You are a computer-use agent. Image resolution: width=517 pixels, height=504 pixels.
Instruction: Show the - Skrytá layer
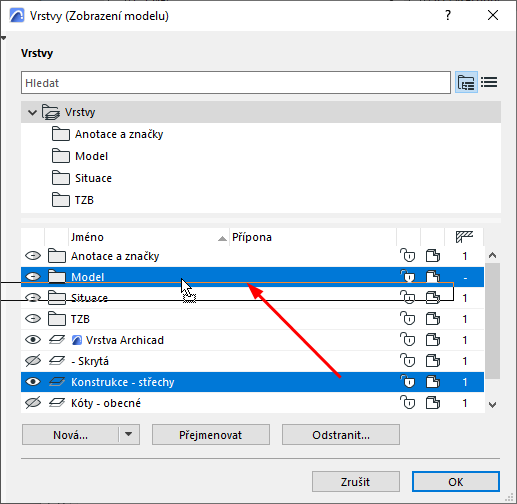[x=33, y=361]
